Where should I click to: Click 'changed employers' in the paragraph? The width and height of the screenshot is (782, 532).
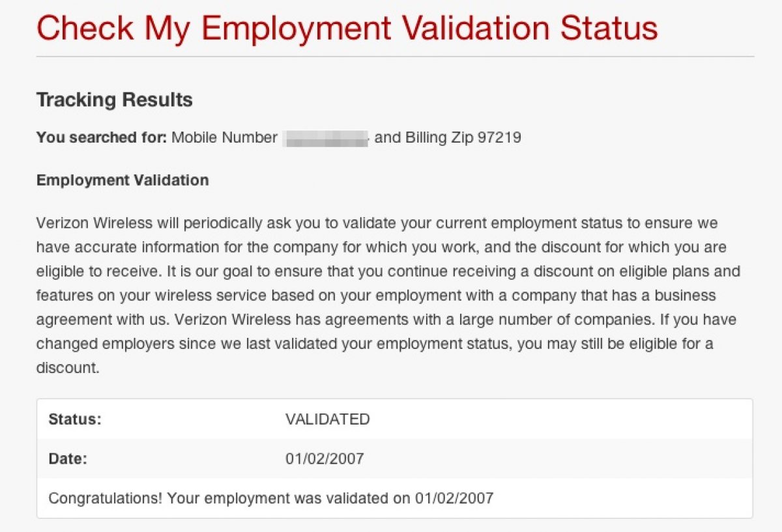tap(94, 344)
